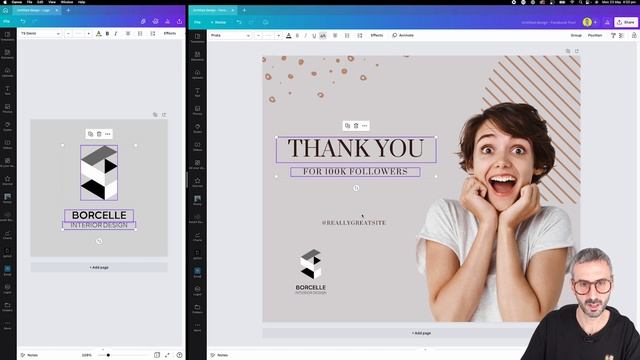Open the Elements panel in the left window sidebar
This screenshot has width=640, height=360.
(7, 54)
